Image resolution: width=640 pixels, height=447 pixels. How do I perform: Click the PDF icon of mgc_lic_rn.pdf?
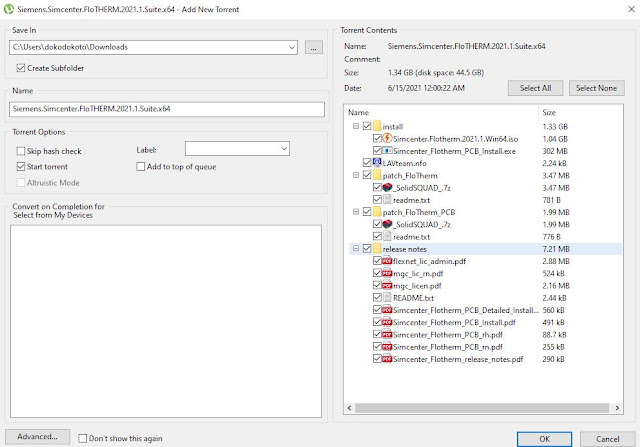pos(387,273)
